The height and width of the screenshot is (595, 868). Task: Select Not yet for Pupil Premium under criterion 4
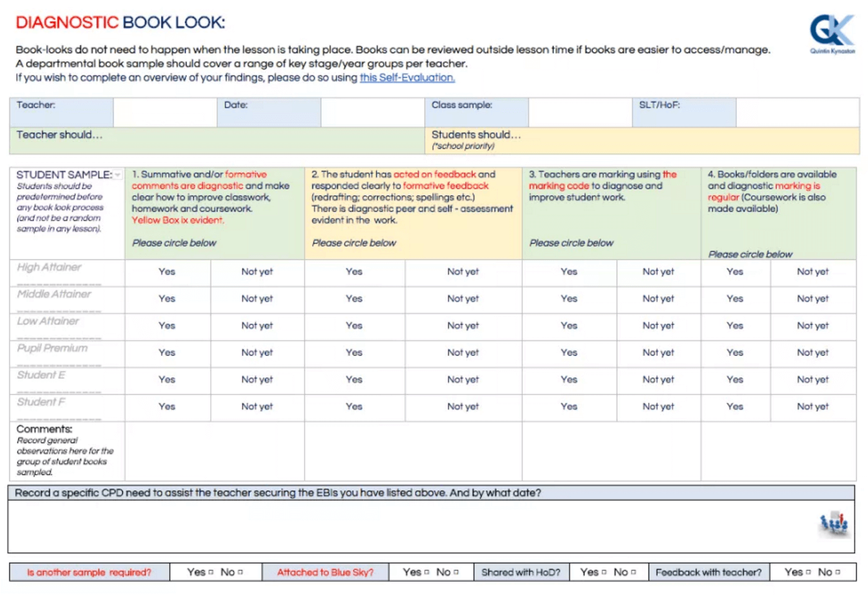coord(812,353)
